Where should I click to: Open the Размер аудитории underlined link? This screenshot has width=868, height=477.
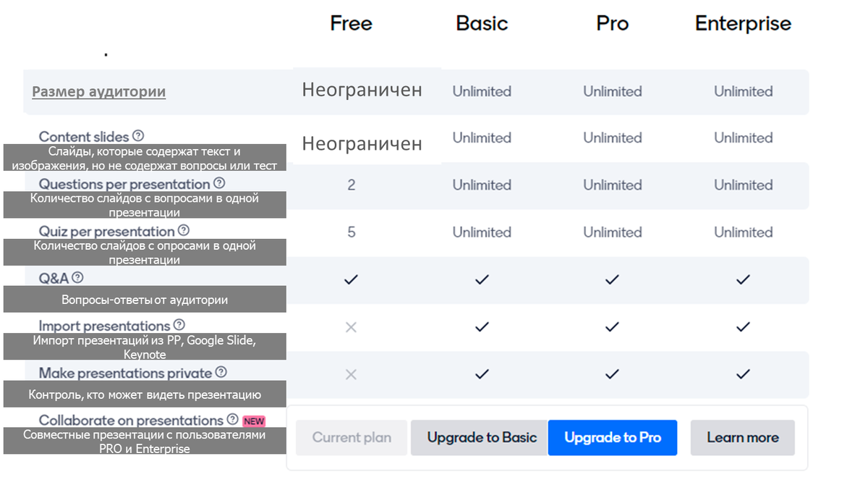pos(99,92)
